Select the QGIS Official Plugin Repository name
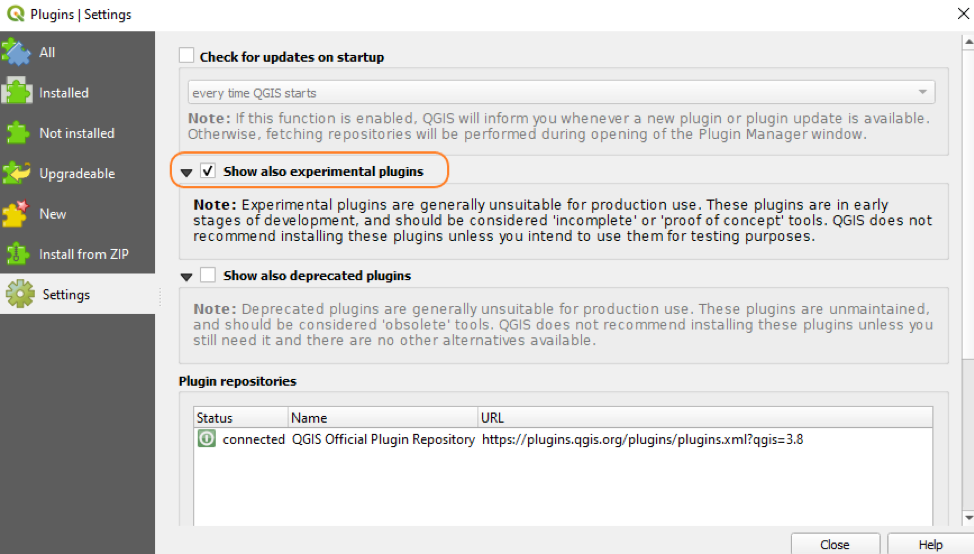Viewport: 974px width, 554px height. click(383, 439)
